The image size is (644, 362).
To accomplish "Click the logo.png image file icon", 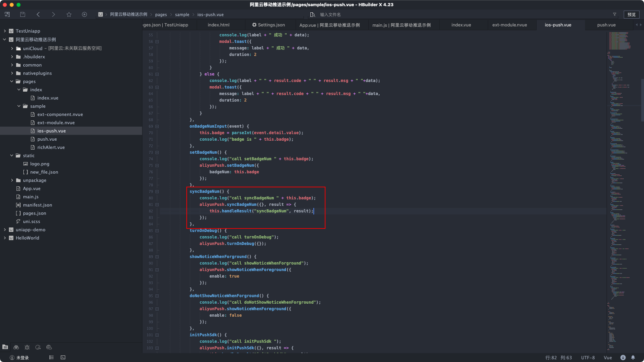I will click(25, 164).
